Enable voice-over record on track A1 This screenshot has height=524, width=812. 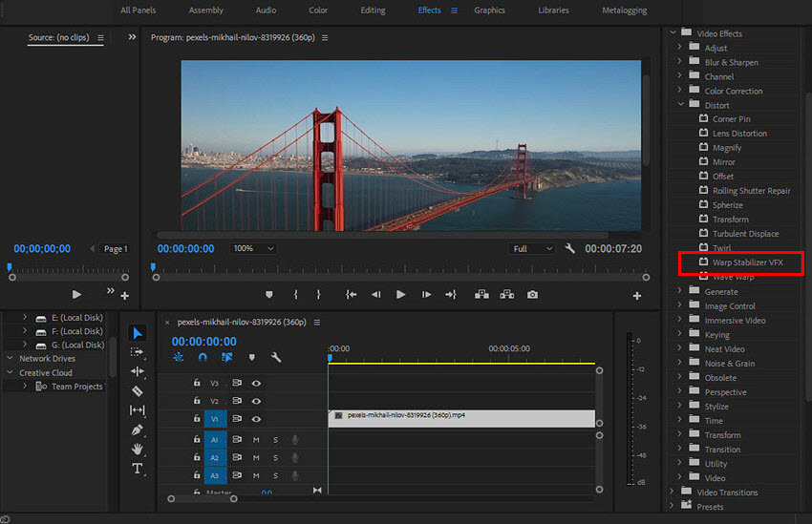[x=294, y=440]
